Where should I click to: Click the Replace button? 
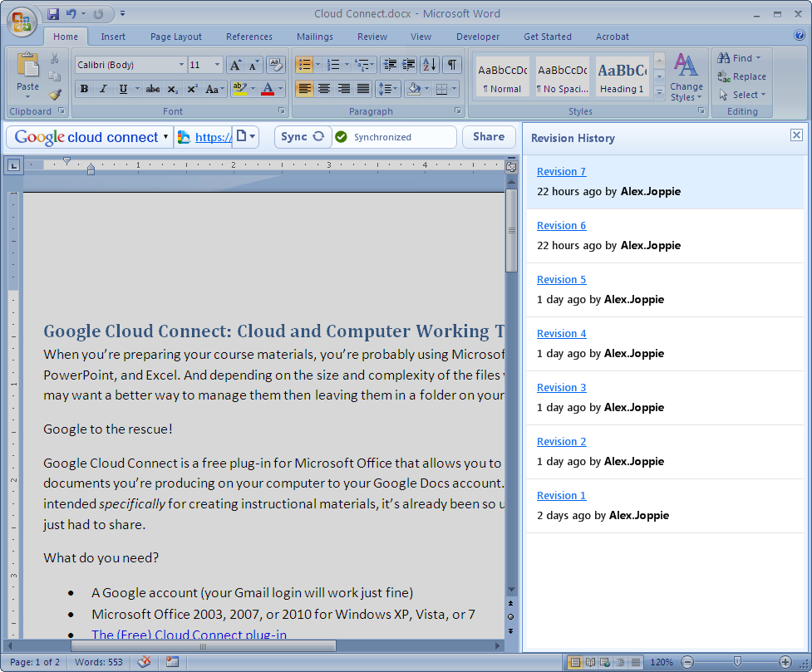(x=742, y=76)
